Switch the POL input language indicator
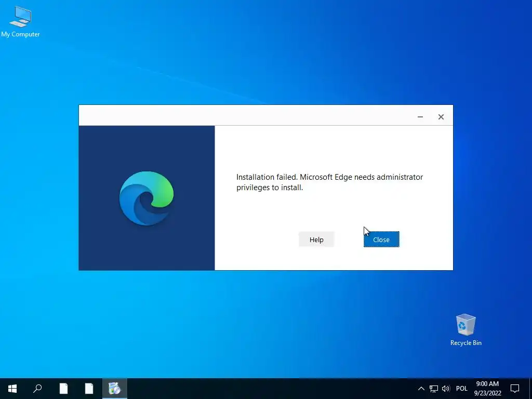Viewport: 532px width, 399px height. [x=461, y=389]
